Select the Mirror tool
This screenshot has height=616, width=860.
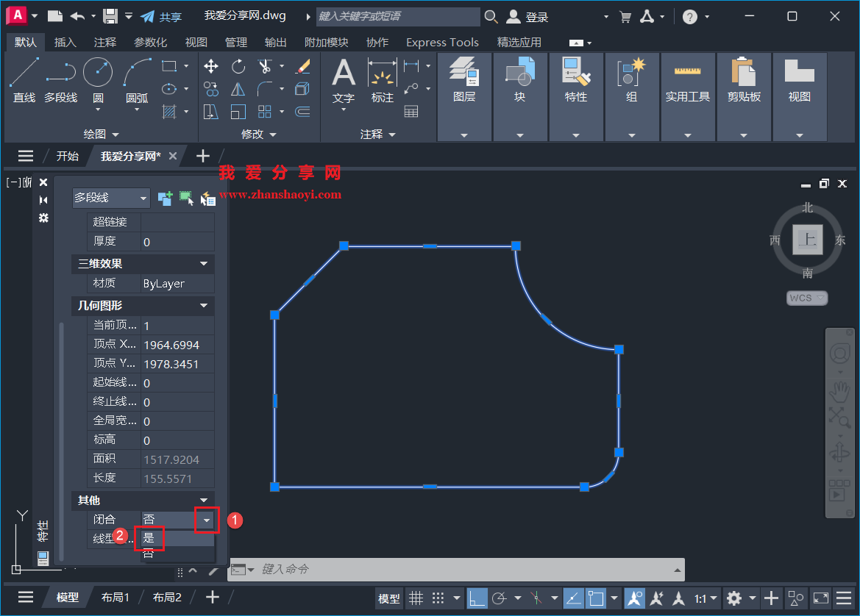(x=238, y=90)
